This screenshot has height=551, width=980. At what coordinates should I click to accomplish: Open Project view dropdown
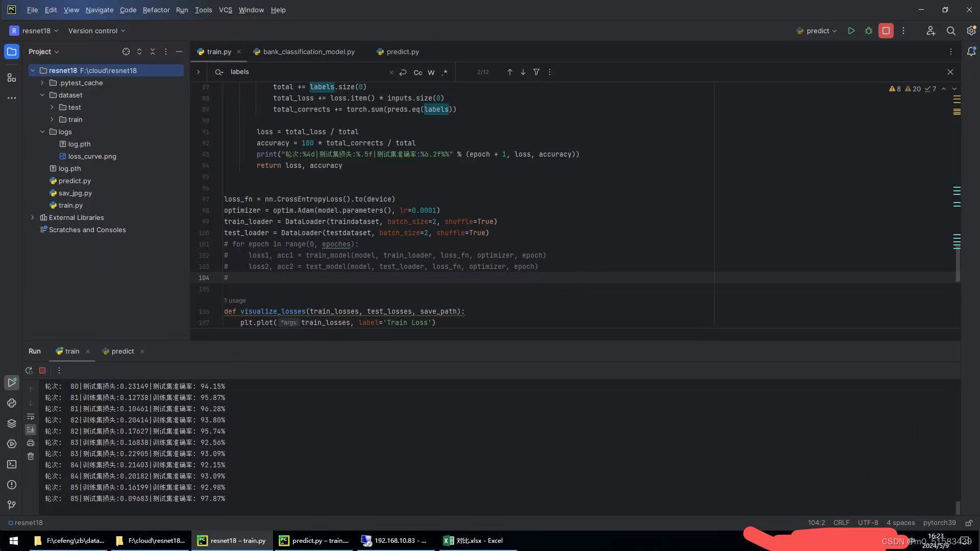pyautogui.click(x=43, y=52)
